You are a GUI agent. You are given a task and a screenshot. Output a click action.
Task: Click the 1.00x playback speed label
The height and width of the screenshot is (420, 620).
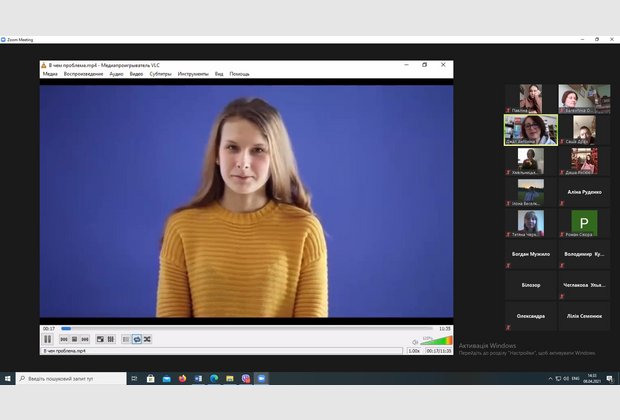click(x=414, y=351)
